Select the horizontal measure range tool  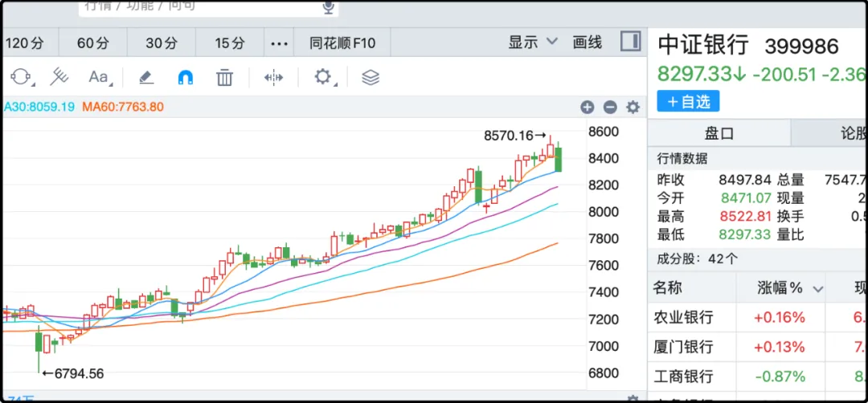[x=273, y=78]
